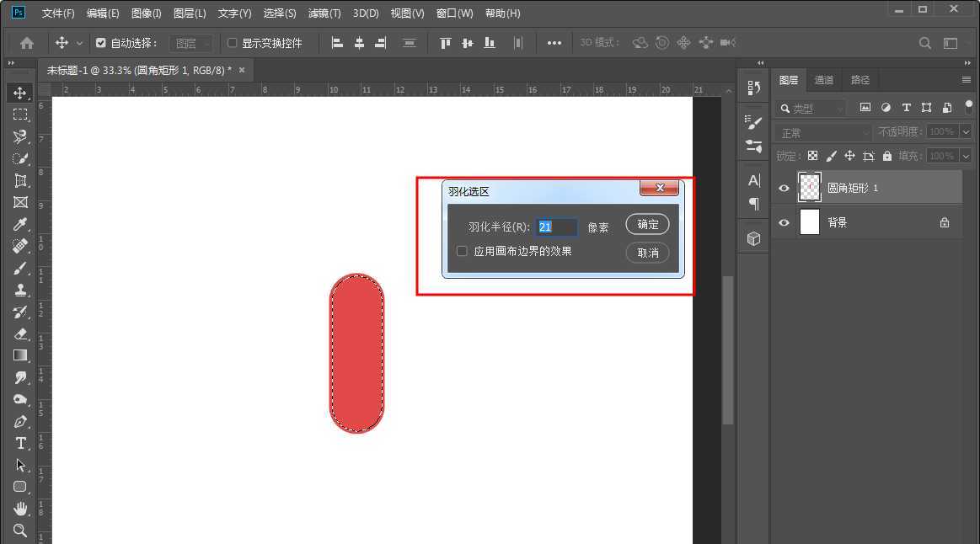980x544 pixels.
Task: Click 确定 to confirm feather
Action: coord(646,224)
